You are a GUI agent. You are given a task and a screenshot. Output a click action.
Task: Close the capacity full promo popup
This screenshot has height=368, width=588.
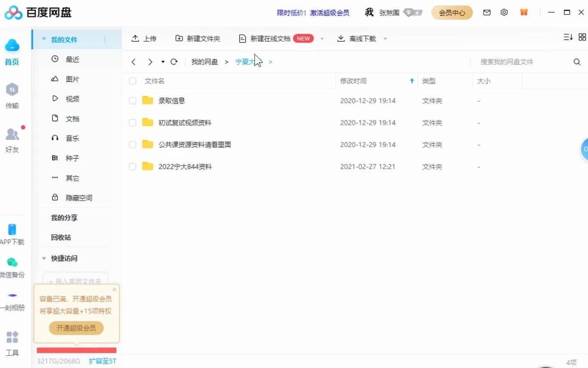click(115, 289)
